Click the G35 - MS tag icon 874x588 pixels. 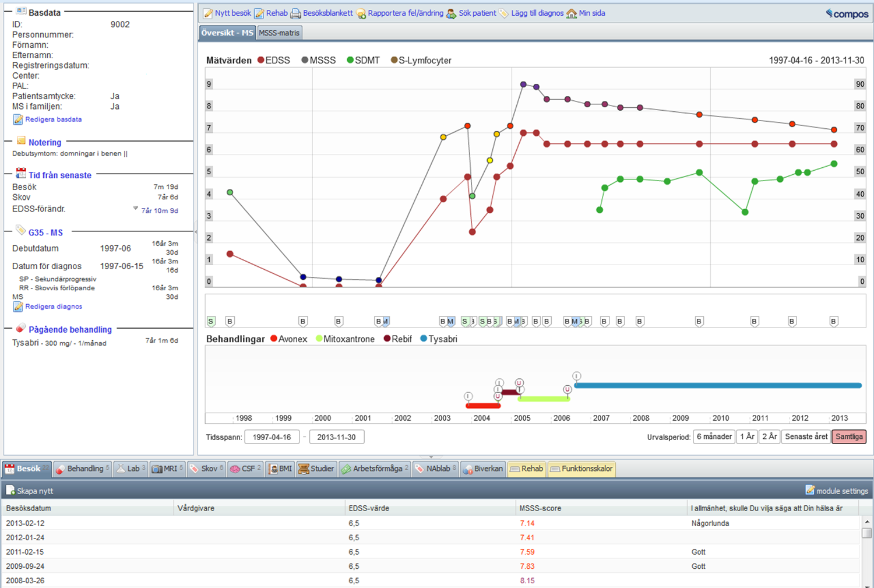[21, 230]
